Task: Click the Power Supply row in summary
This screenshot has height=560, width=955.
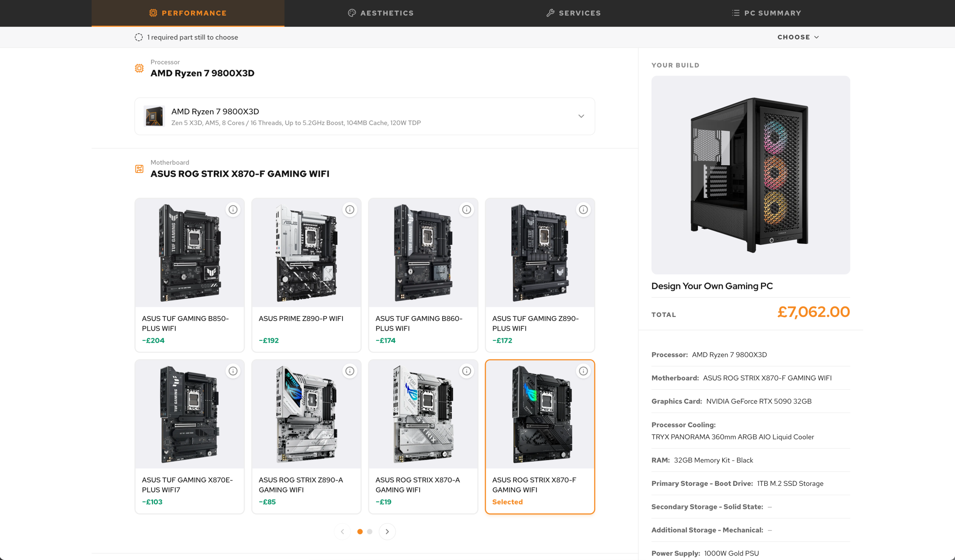Action: (750, 553)
